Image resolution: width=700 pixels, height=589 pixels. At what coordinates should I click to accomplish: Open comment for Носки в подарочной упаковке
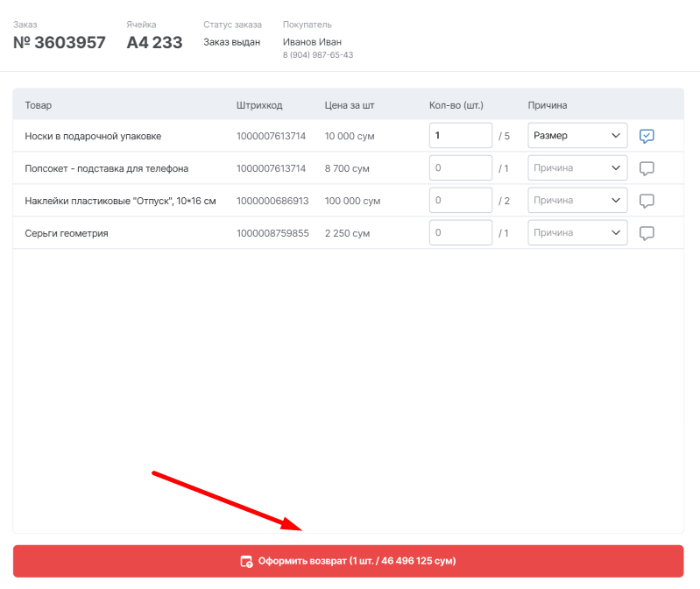(x=647, y=136)
